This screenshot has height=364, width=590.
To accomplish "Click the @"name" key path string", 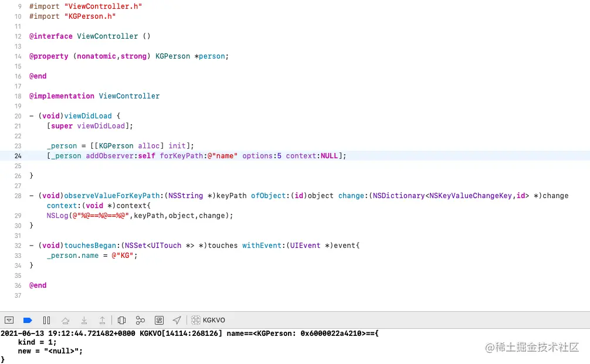I will coord(222,156).
